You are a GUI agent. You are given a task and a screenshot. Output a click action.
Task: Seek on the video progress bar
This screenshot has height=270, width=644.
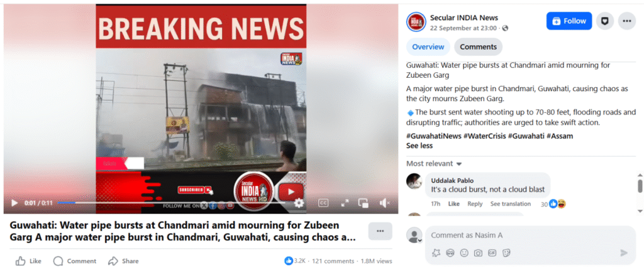click(x=172, y=203)
